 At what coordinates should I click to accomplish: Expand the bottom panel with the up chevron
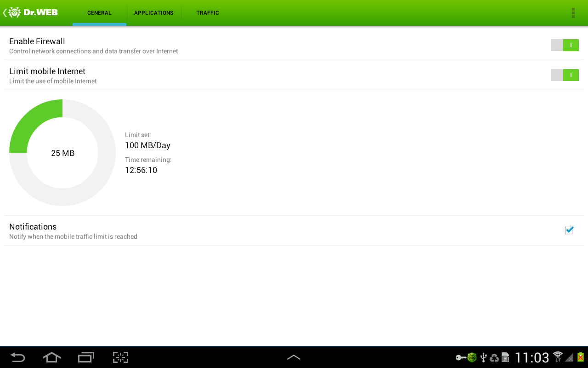(294, 357)
